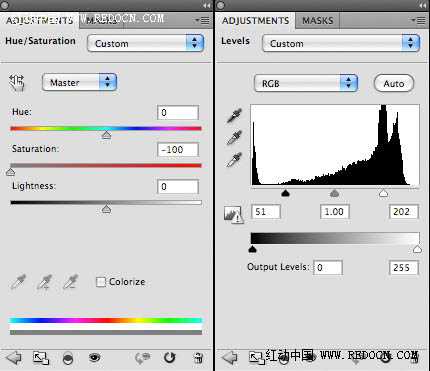Click back arrow in Hue/Saturation panel
The height and width of the screenshot is (371, 430).
pyautogui.click(x=14, y=358)
